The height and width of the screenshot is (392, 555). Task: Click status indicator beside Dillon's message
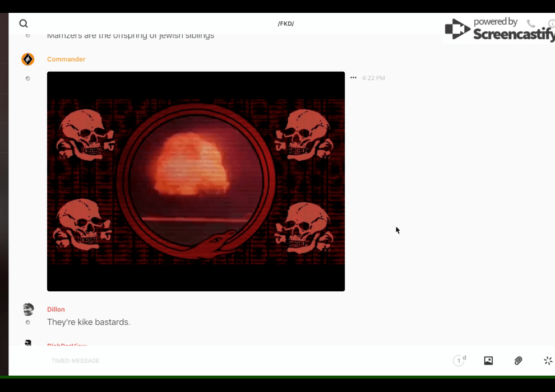click(28, 323)
